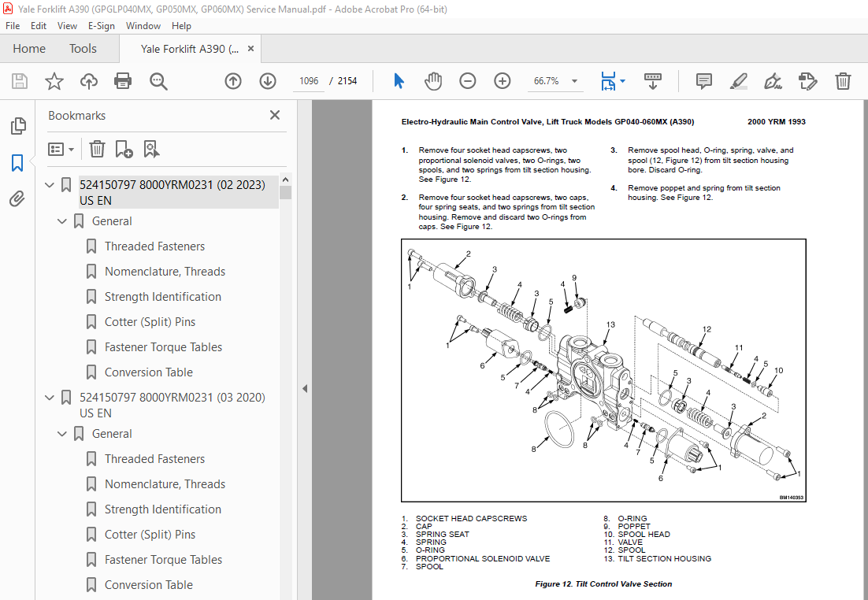
Task: Add a comment sticky note
Action: coord(704,81)
